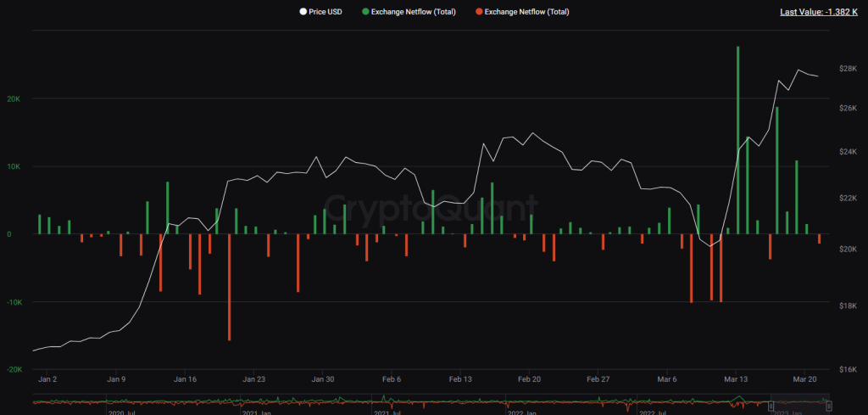
Task: Click the 10K netflow axis label
Action: coord(14,167)
